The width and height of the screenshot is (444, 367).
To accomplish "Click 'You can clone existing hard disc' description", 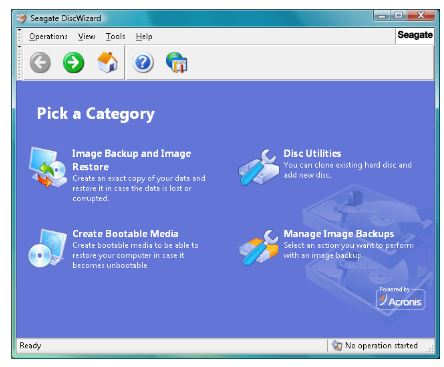I will click(x=348, y=170).
